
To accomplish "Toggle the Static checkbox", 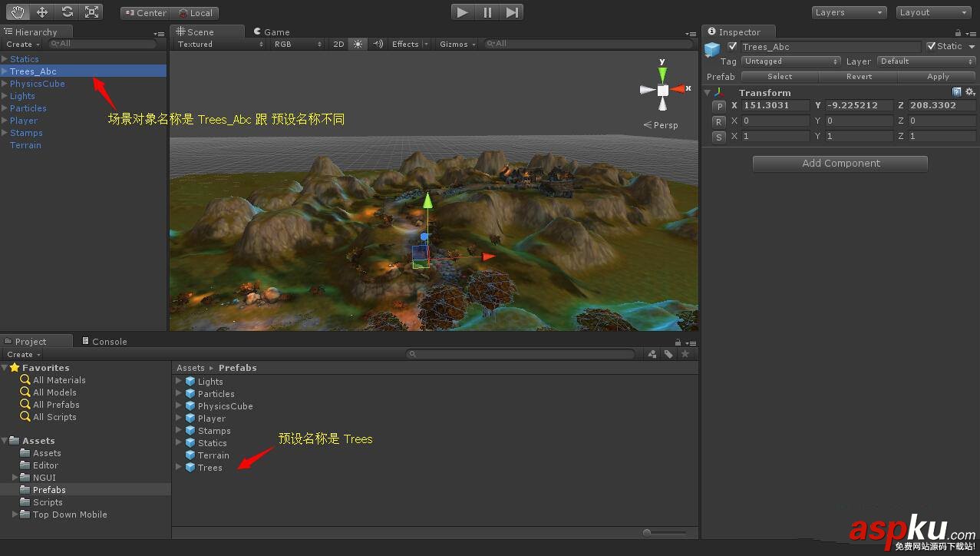I will [x=932, y=47].
